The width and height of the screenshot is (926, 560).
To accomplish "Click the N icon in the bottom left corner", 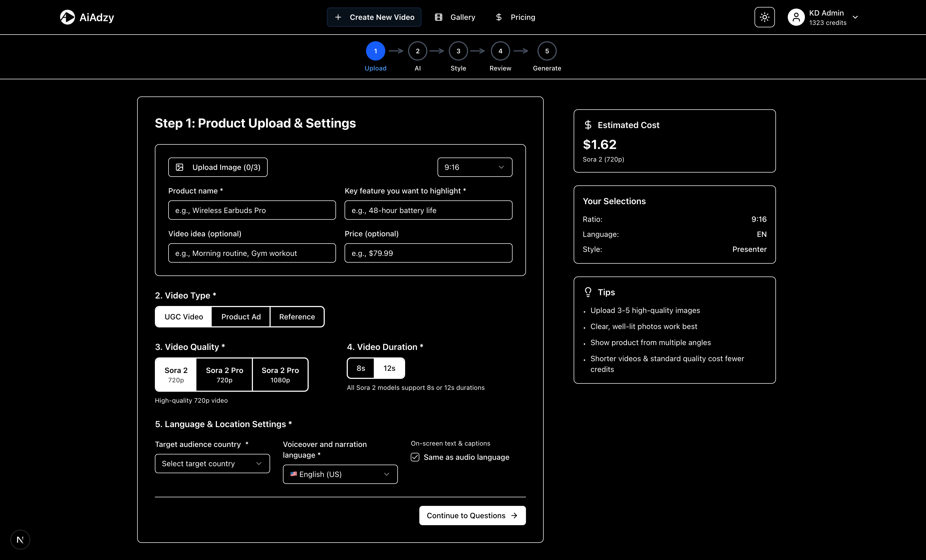I will 20,539.
